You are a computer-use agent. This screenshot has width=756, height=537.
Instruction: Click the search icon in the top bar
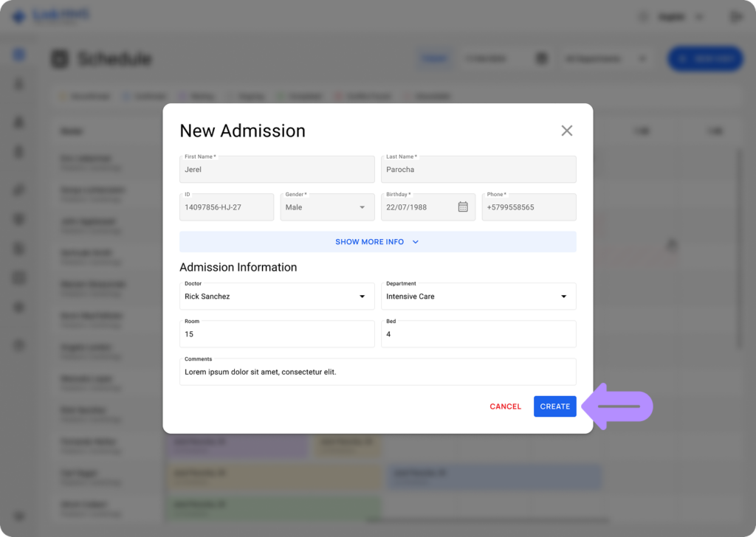point(643,15)
